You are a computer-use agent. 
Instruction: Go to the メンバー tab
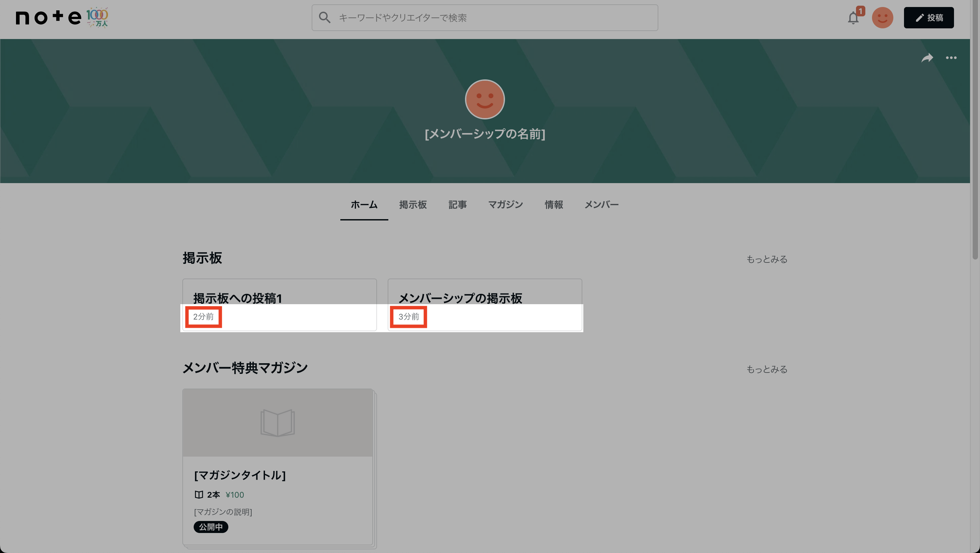click(x=601, y=205)
